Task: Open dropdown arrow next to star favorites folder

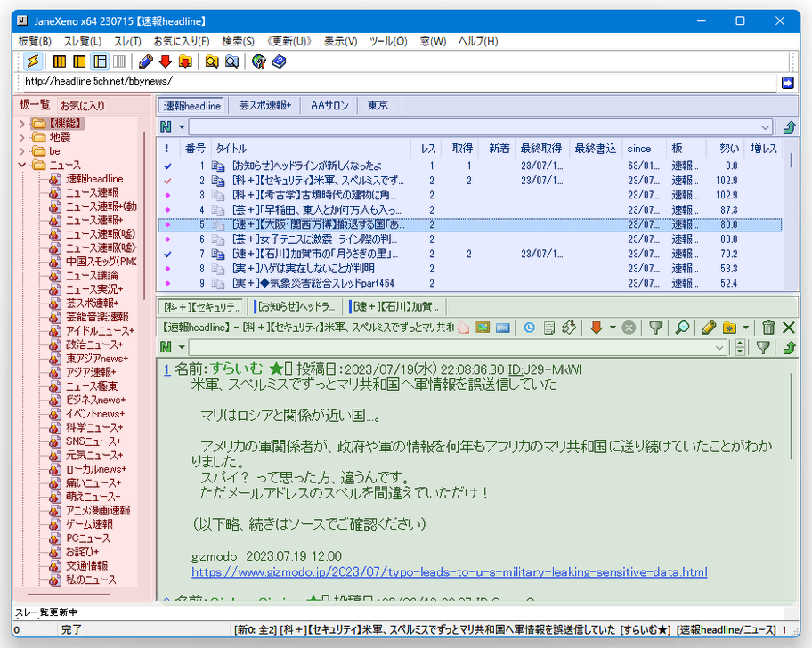Action: [745, 328]
